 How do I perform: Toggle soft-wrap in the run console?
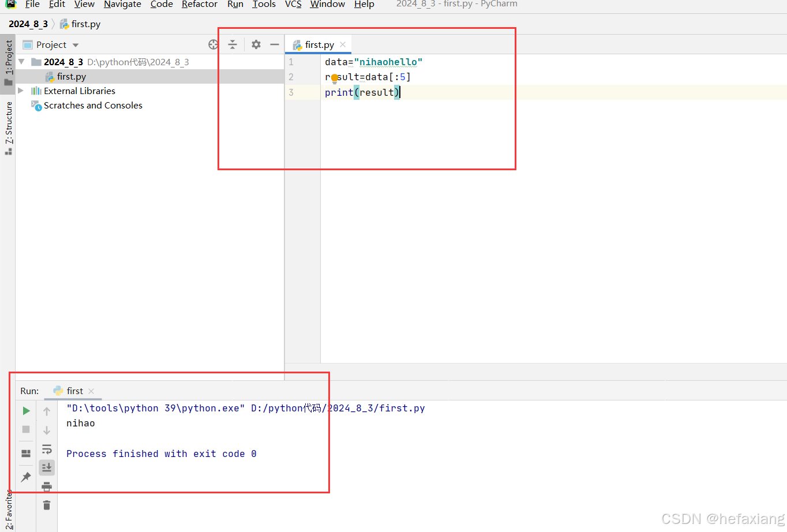pos(47,449)
